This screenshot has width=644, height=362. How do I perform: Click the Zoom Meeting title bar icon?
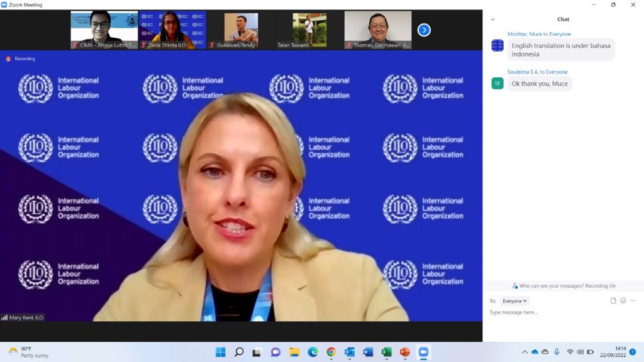click(x=4, y=5)
